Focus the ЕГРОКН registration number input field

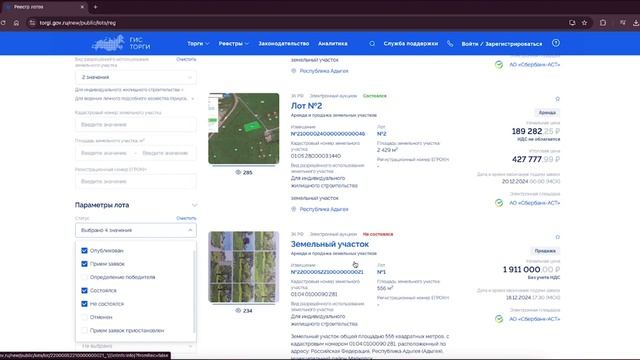[x=136, y=181]
